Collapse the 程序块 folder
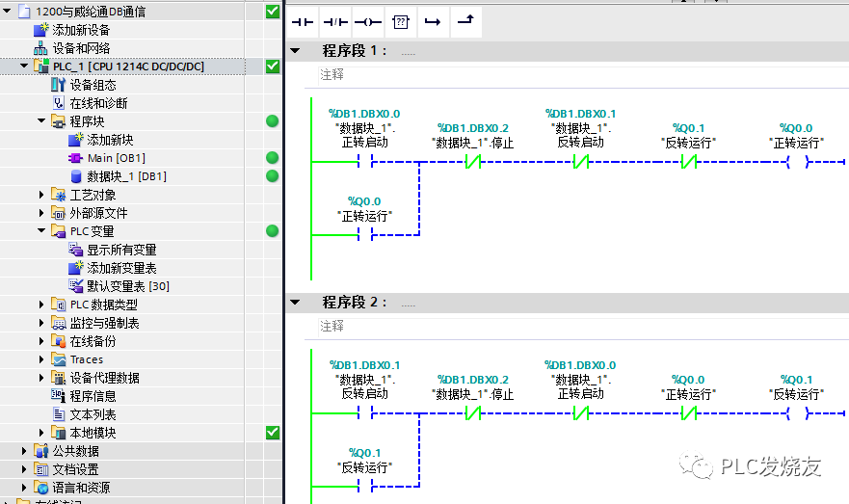The width and height of the screenshot is (849, 504). 41,120
